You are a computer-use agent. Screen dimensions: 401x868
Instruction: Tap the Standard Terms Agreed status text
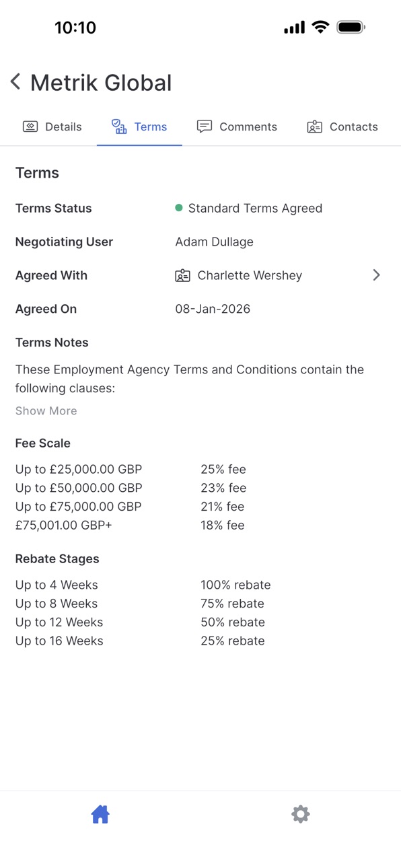point(255,208)
